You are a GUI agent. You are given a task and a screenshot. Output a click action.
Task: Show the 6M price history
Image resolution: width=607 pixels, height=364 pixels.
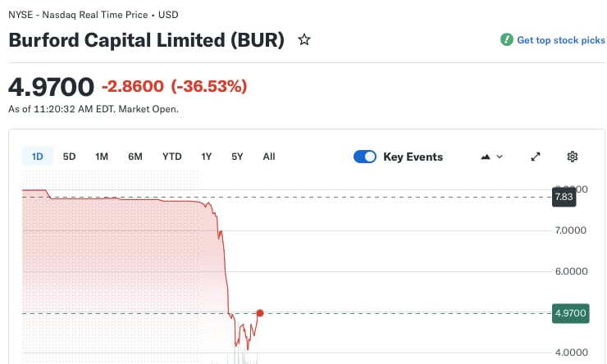(x=135, y=157)
